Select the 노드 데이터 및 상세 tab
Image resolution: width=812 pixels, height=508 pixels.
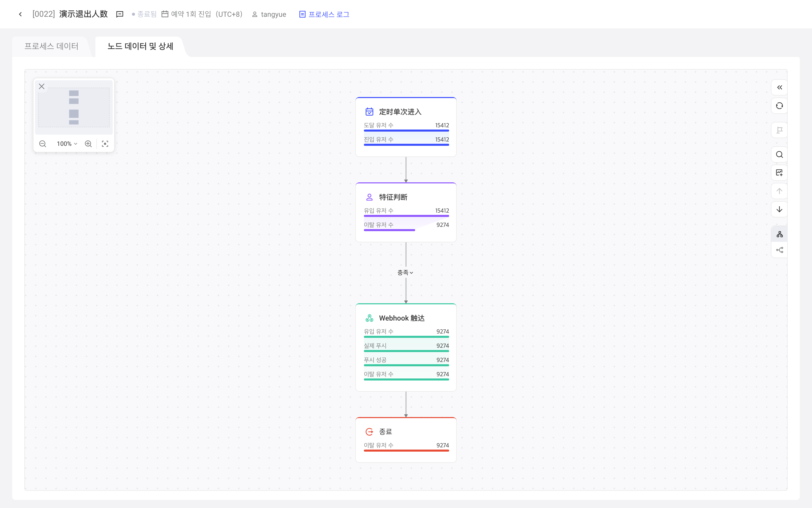tap(140, 46)
